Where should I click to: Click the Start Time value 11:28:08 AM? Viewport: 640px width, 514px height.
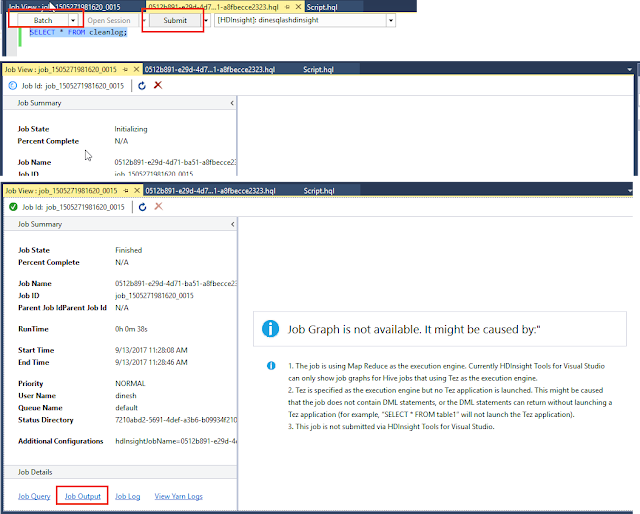(151, 350)
